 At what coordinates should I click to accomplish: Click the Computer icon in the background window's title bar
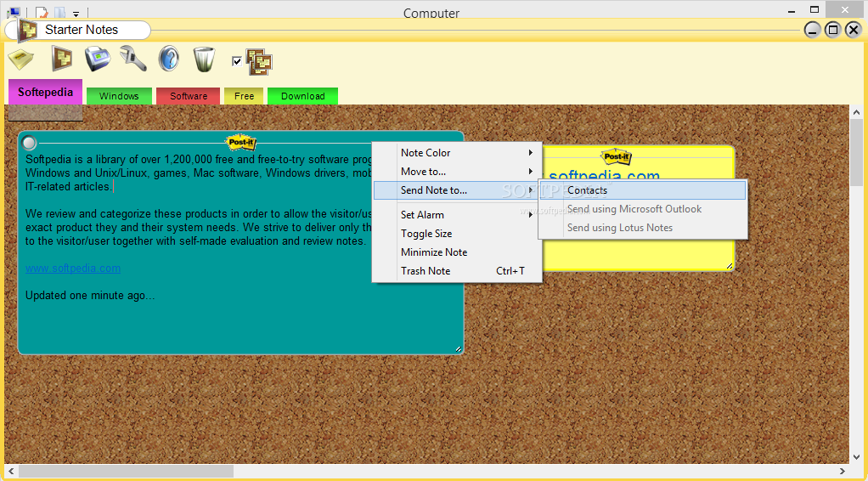(14, 12)
